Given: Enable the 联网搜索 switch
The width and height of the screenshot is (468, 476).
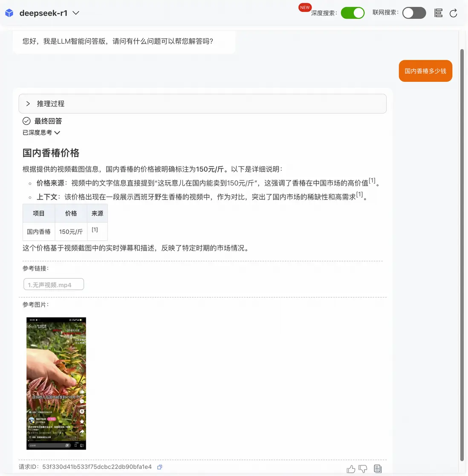Looking at the screenshot, I should (x=414, y=13).
